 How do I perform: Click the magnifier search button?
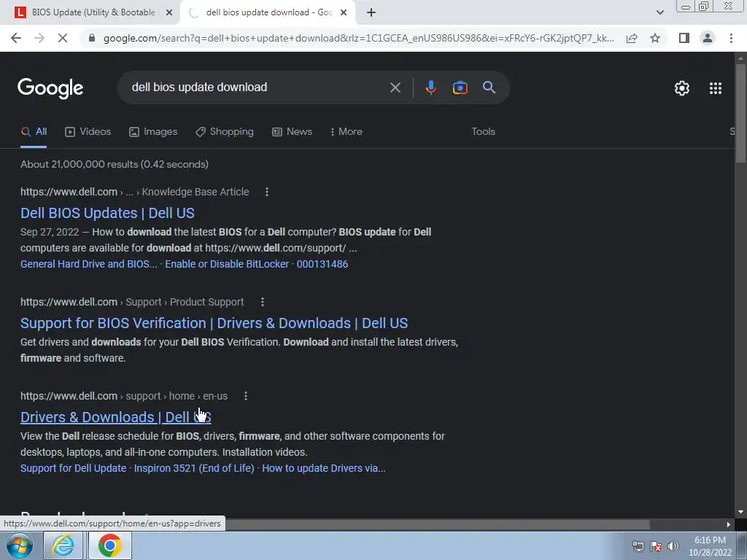489,87
